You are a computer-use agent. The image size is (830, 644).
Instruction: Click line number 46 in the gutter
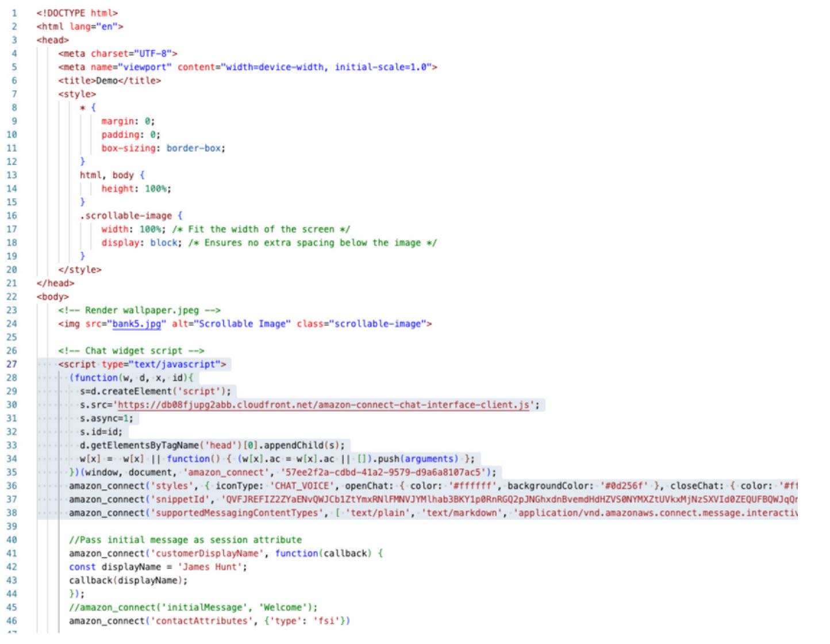coord(11,621)
